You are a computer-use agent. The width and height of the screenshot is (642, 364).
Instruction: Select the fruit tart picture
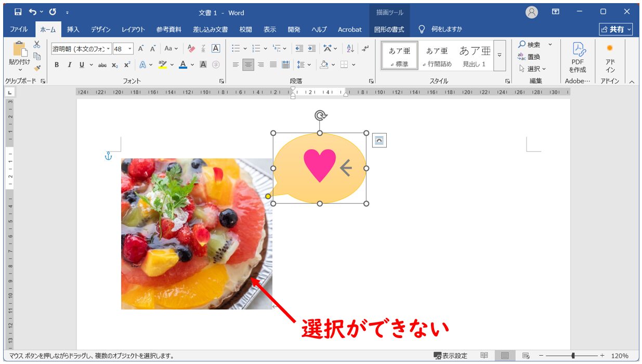click(x=196, y=234)
